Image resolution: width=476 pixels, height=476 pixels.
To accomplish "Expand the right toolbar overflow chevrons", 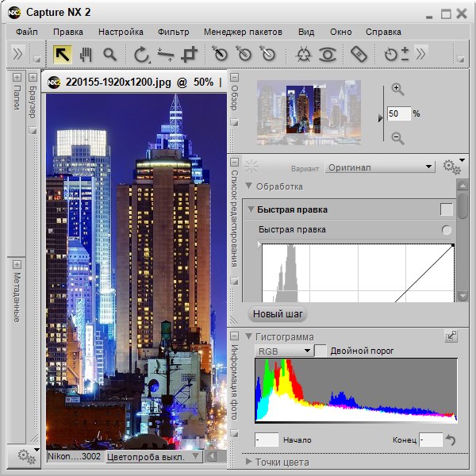I will [420, 54].
